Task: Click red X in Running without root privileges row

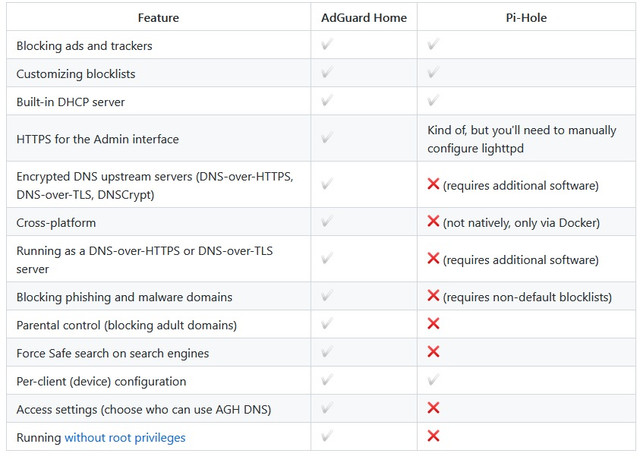Action: coord(433,436)
